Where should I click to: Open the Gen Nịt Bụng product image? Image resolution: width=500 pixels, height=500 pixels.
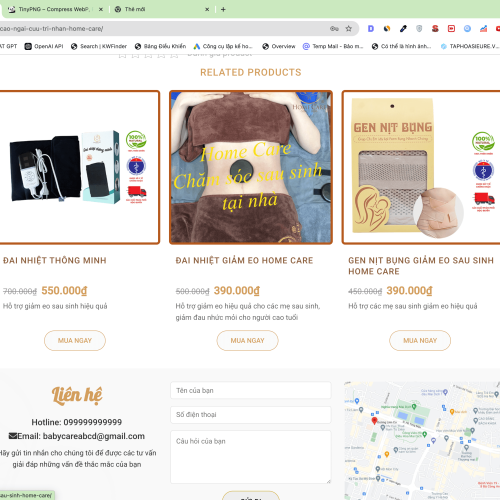tap(421, 167)
